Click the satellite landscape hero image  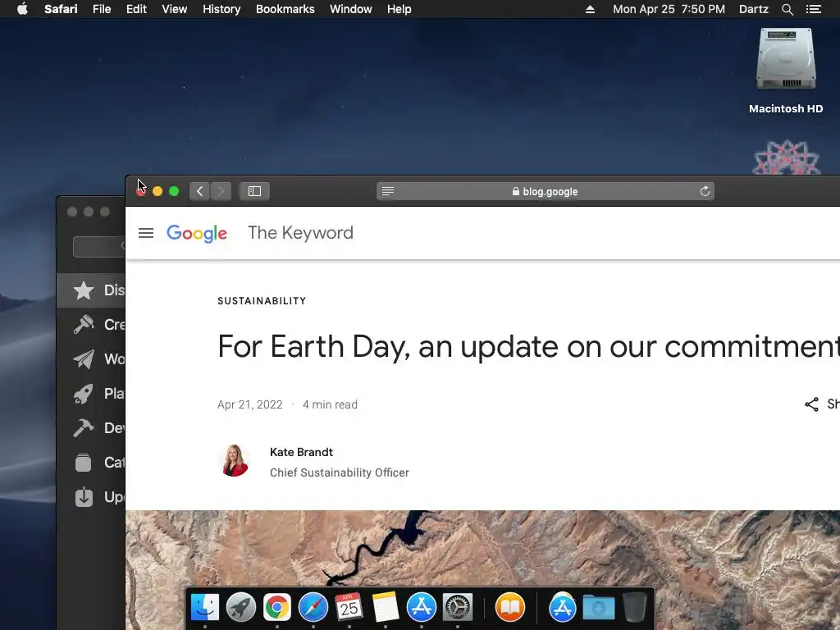click(482, 547)
